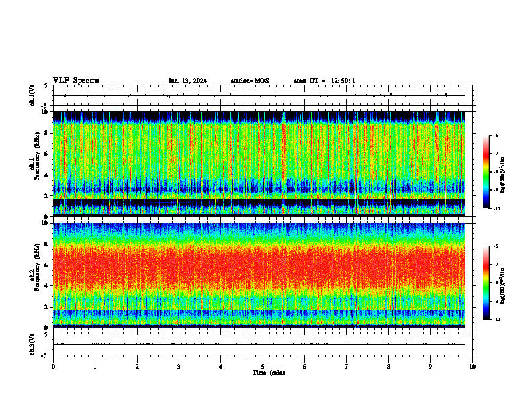Click the ch.1 spectrogram color scale bar

[486, 172]
